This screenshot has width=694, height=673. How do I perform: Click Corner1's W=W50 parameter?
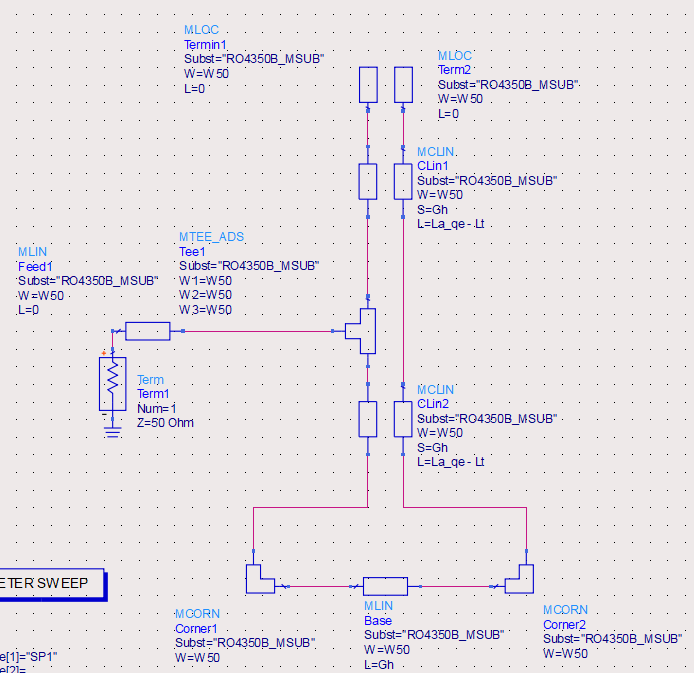(197, 658)
